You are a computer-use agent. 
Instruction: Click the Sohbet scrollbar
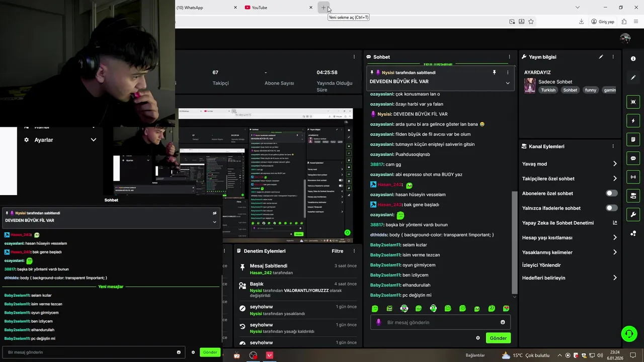pyautogui.click(x=514, y=242)
